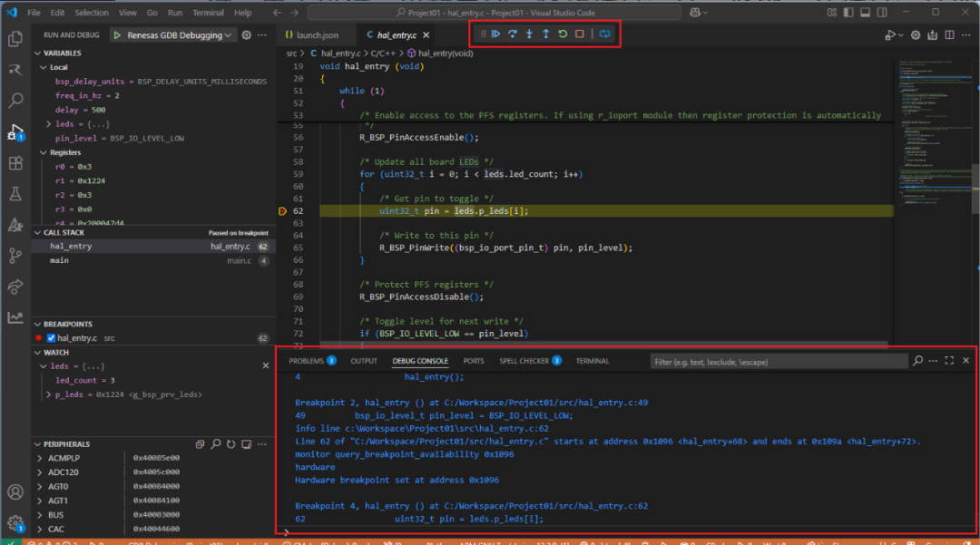Click the Step Out debug button
The width and height of the screenshot is (980, 545).
(545, 34)
